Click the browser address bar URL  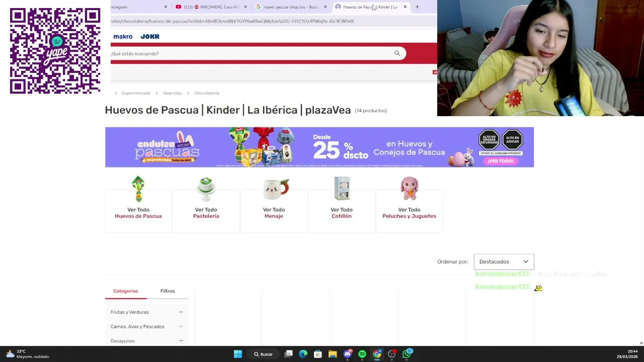click(232, 21)
